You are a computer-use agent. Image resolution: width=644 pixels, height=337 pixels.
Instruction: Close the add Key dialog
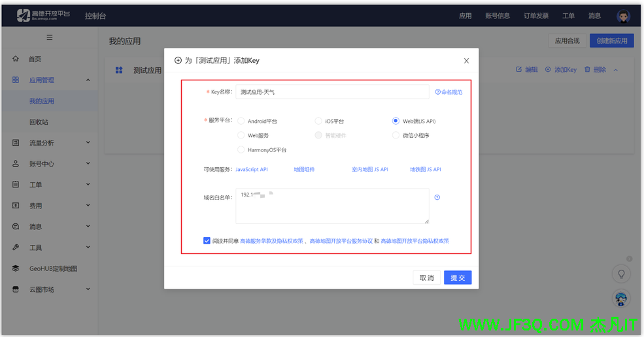click(466, 61)
